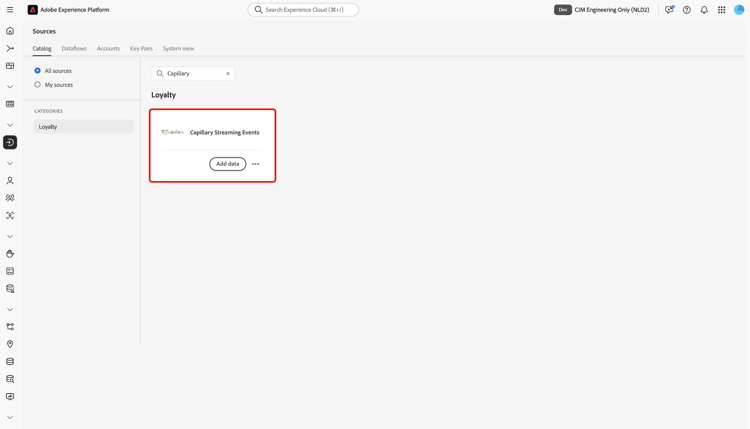The width and height of the screenshot is (750, 429).
Task: Open the database-with-badge icon below Policies group
Action: point(10,289)
